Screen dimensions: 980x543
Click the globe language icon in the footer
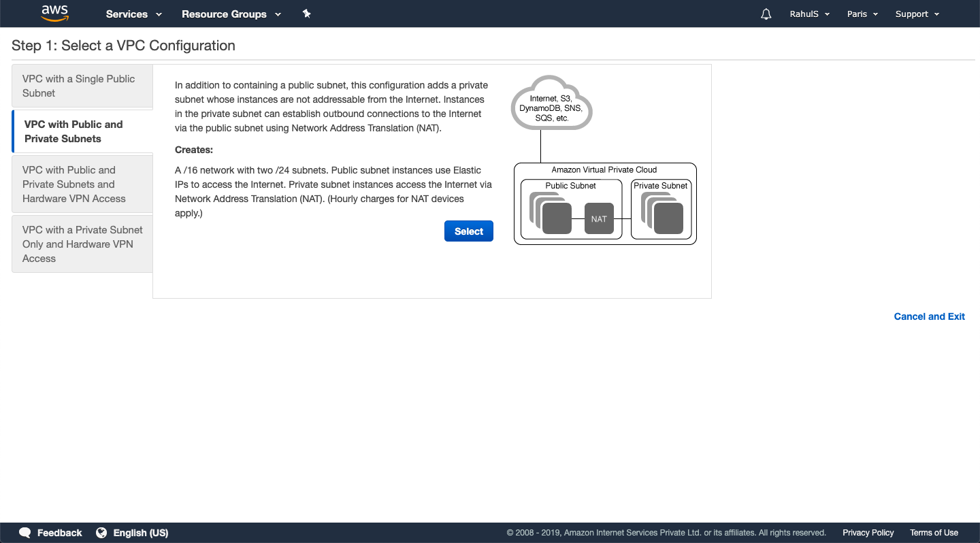101,533
